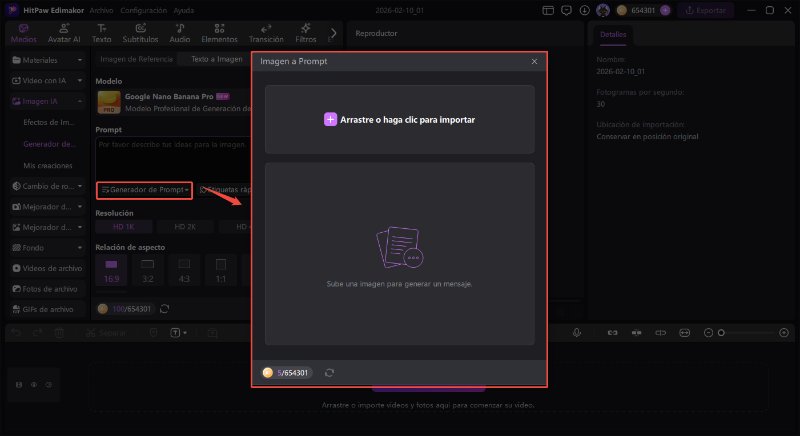Expand the Video con IA section
The image size is (800, 436).
pyautogui.click(x=47, y=81)
